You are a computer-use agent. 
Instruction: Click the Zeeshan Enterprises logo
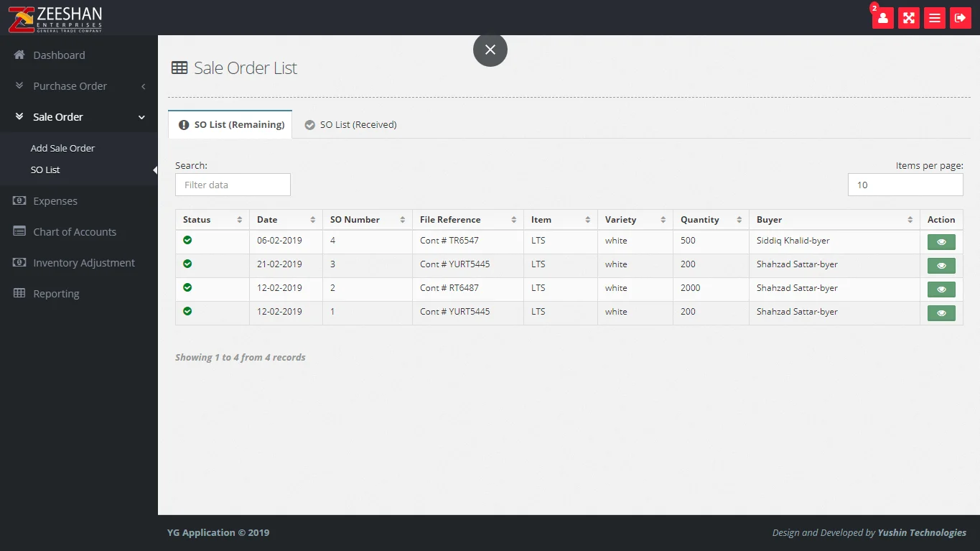pyautogui.click(x=55, y=19)
